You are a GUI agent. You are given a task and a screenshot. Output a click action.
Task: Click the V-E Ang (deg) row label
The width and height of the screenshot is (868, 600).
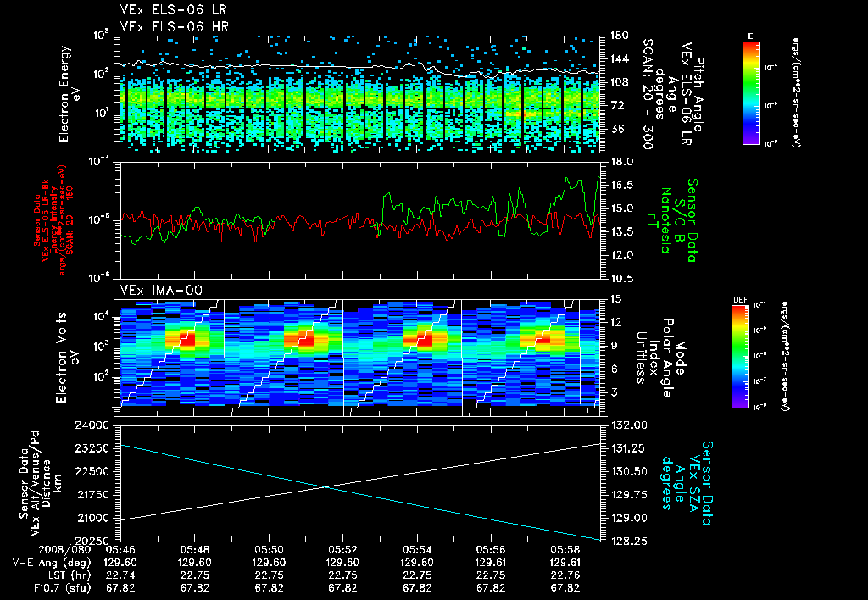click(52, 563)
